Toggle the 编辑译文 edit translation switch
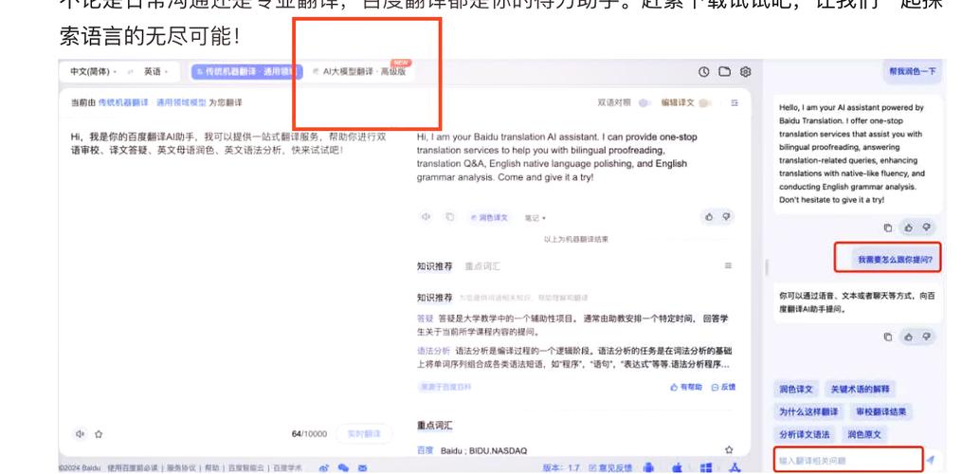Screen dimensions: 980x474 click(x=706, y=103)
